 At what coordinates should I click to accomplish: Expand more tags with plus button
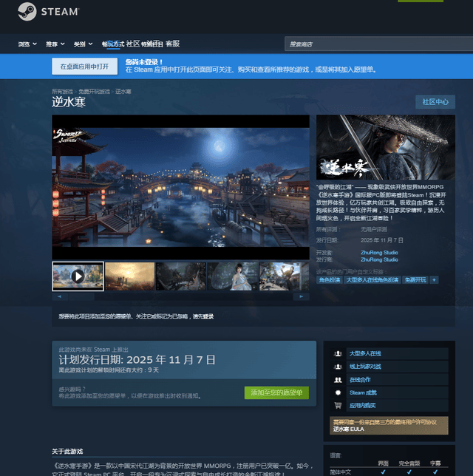tap(434, 280)
